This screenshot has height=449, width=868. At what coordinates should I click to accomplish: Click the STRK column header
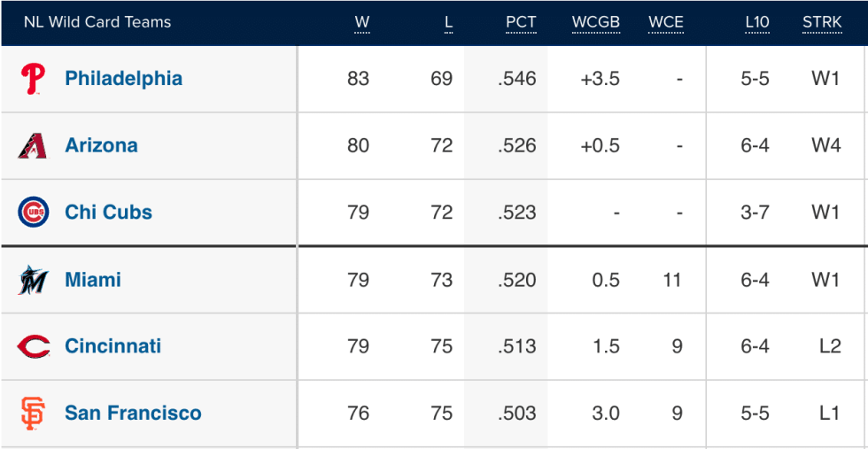point(822,23)
